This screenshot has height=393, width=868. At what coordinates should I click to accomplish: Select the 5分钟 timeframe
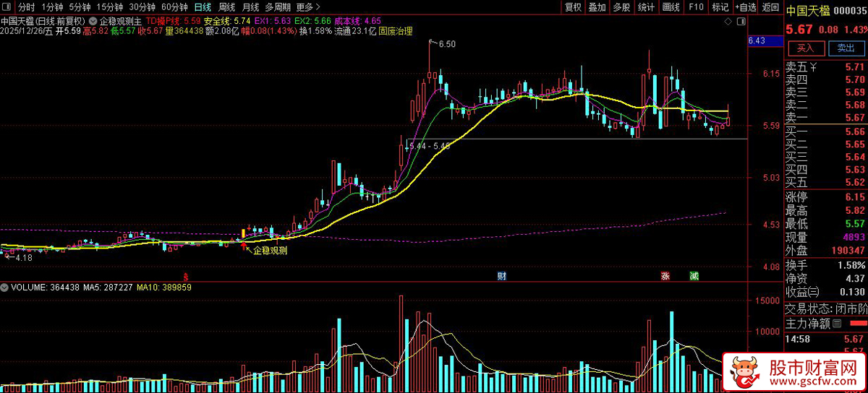point(80,7)
